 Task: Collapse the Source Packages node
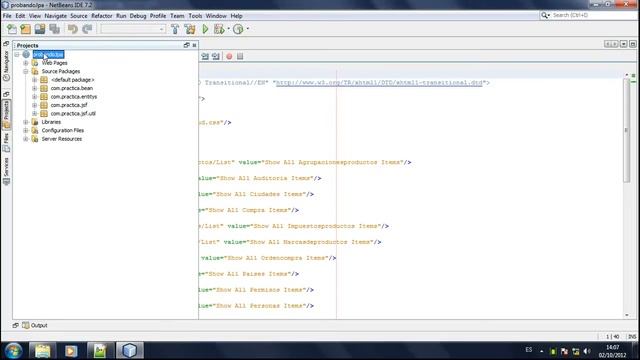click(x=26, y=71)
